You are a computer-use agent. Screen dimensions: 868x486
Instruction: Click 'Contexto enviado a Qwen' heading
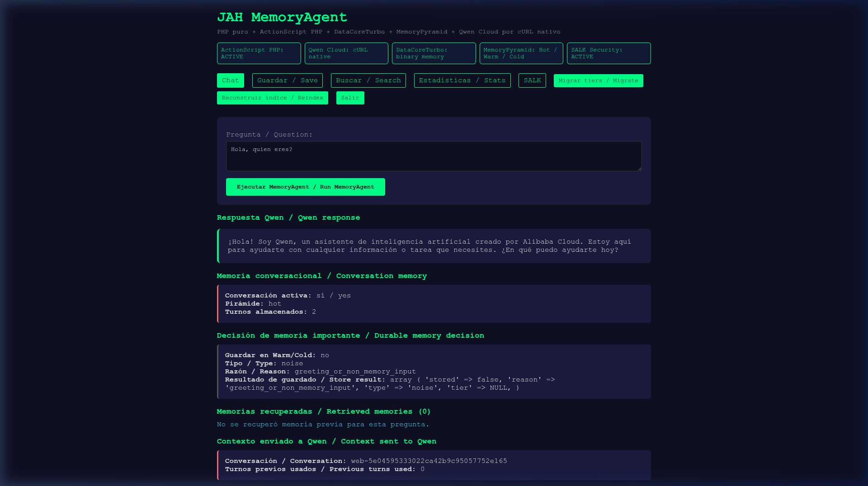tap(326, 441)
